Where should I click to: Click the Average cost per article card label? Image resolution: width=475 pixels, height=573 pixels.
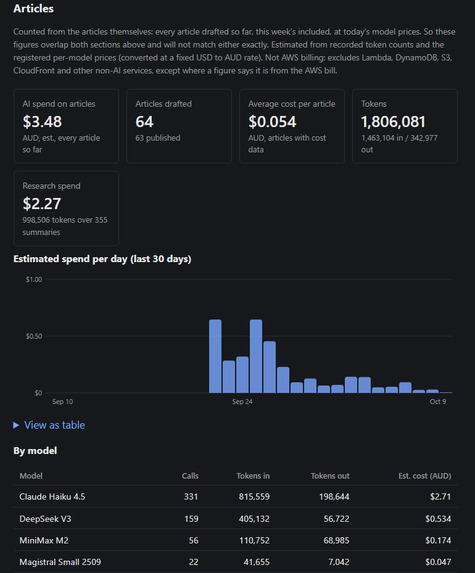(292, 104)
